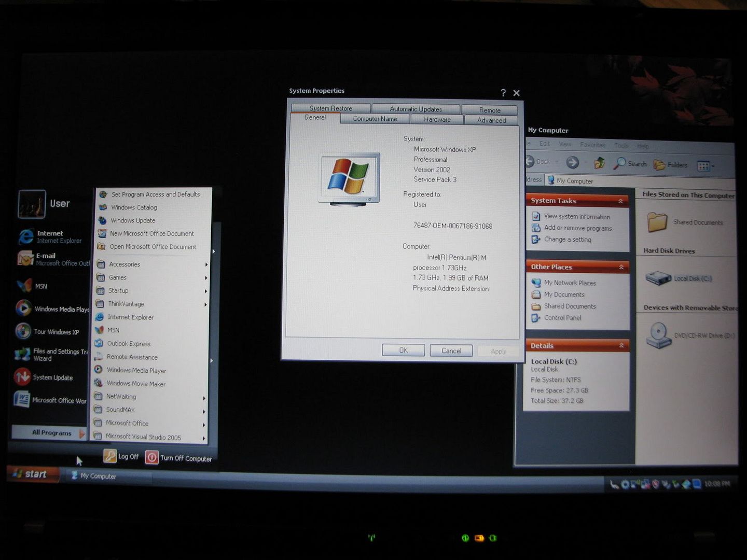Open the Local Disk (C:) drive icon
The height and width of the screenshot is (560, 747).
click(x=658, y=278)
